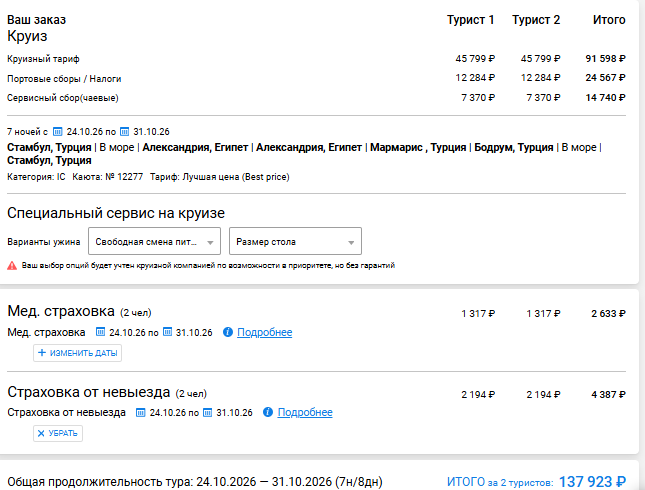This screenshot has height=490, width=645.
Task: Click info icon beside cancellation insurance details
Action: coord(268,412)
